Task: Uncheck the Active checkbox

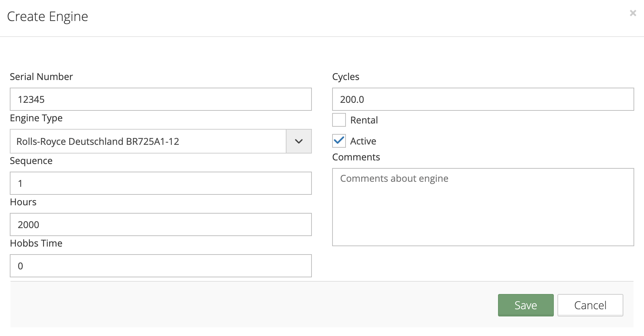Action: pos(339,141)
